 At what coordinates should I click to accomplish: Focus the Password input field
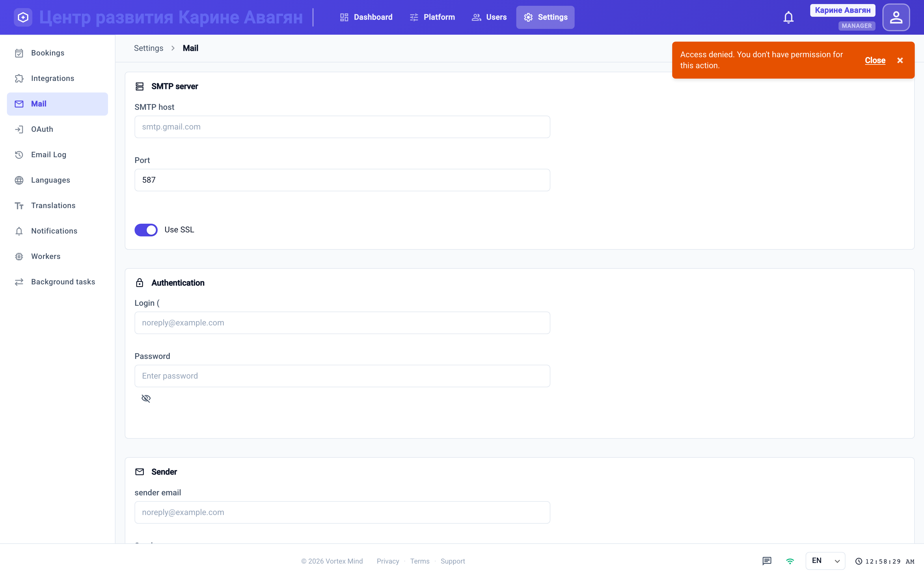[x=342, y=376]
